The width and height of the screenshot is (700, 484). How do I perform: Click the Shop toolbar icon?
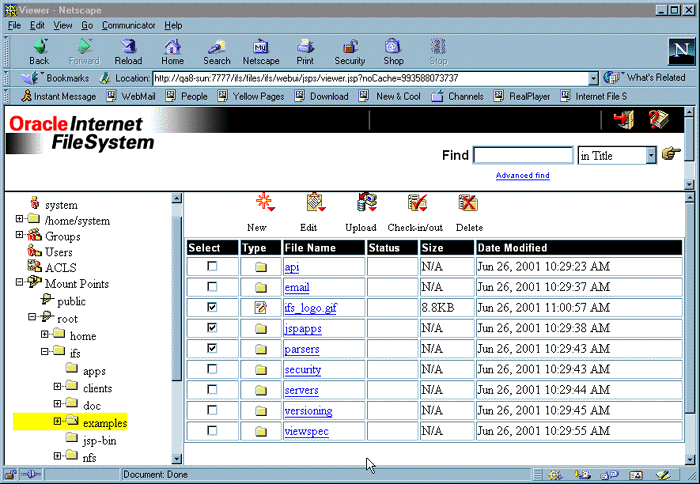click(x=393, y=46)
